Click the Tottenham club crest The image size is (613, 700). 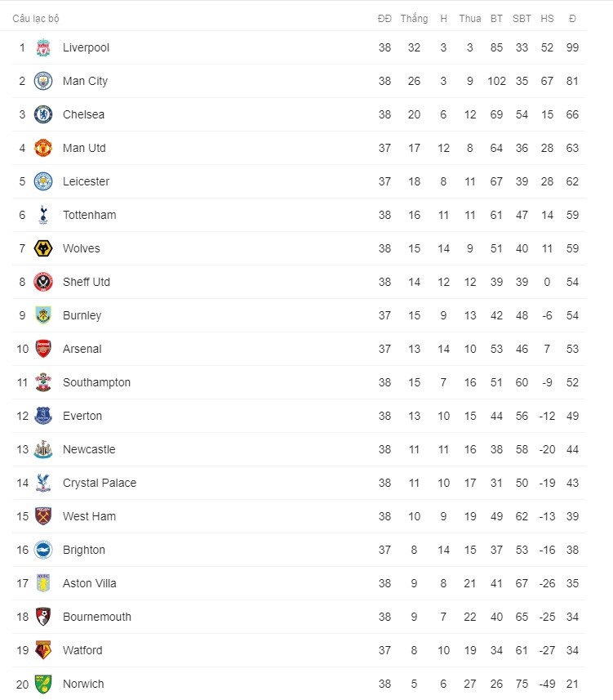coord(43,215)
